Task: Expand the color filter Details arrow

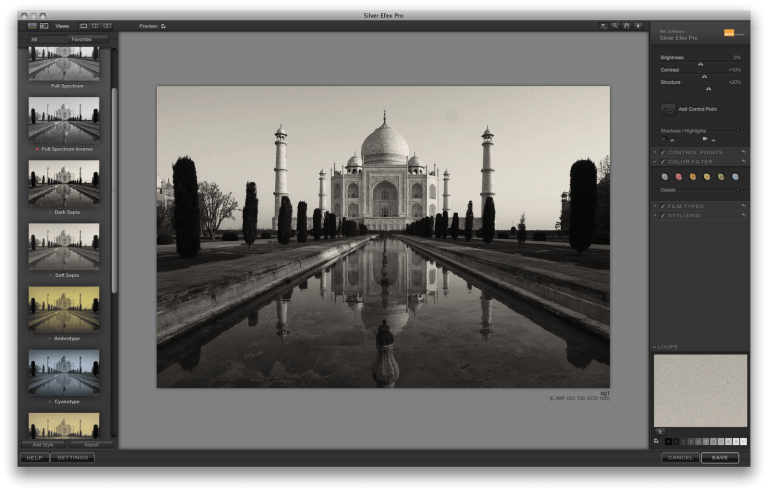Action: click(738, 190)
